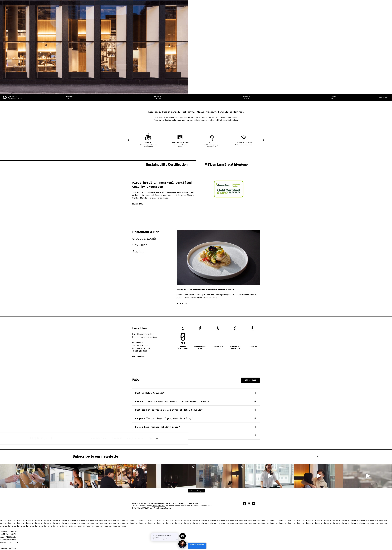Image resolution: width=392 pixels, height=550 pixels.
Task: Open the Facebook social icon in footer
Action: 244,503
